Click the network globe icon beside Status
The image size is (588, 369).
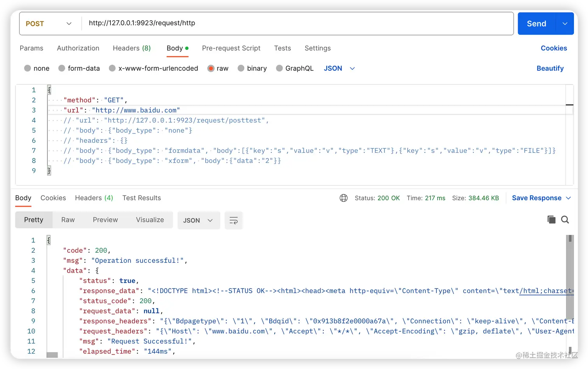[x=343, y=198]
